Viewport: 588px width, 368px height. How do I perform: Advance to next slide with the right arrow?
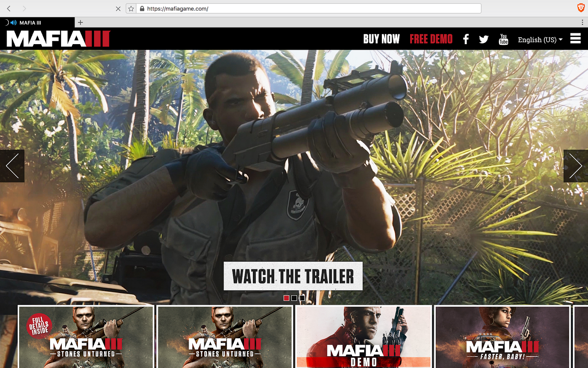(576, 166)
